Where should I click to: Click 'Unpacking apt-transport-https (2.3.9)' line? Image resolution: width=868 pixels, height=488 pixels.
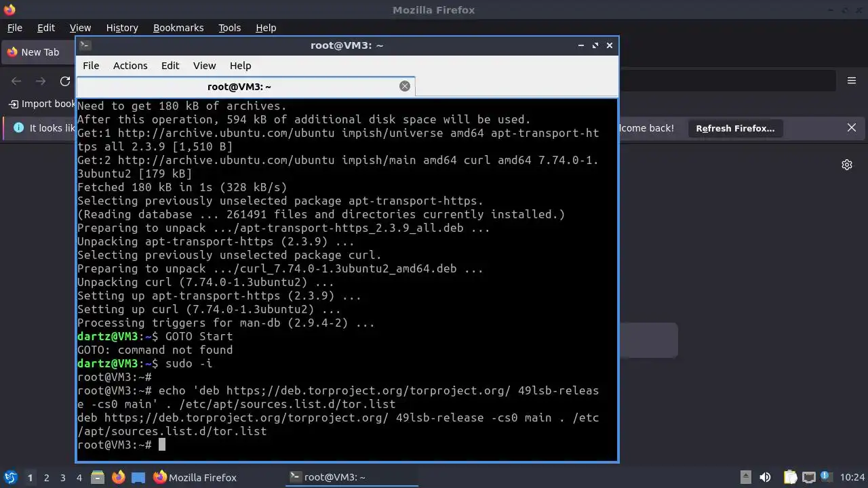(216, 241)
